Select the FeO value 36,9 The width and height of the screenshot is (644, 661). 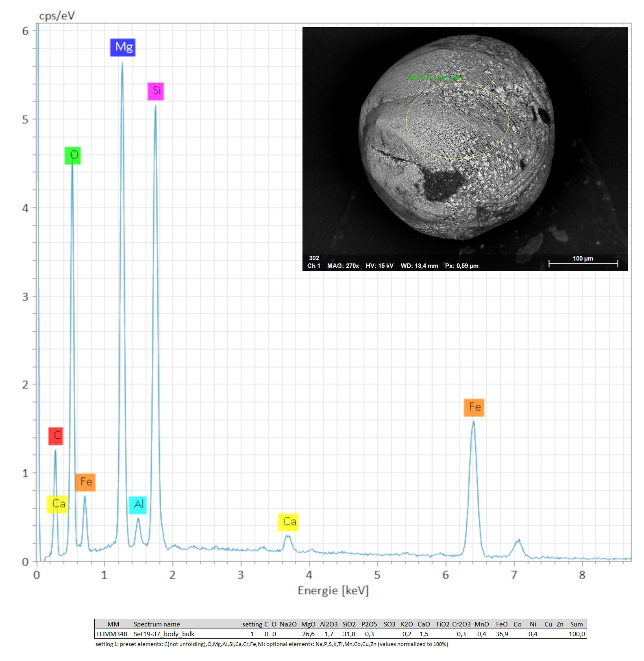502,634
